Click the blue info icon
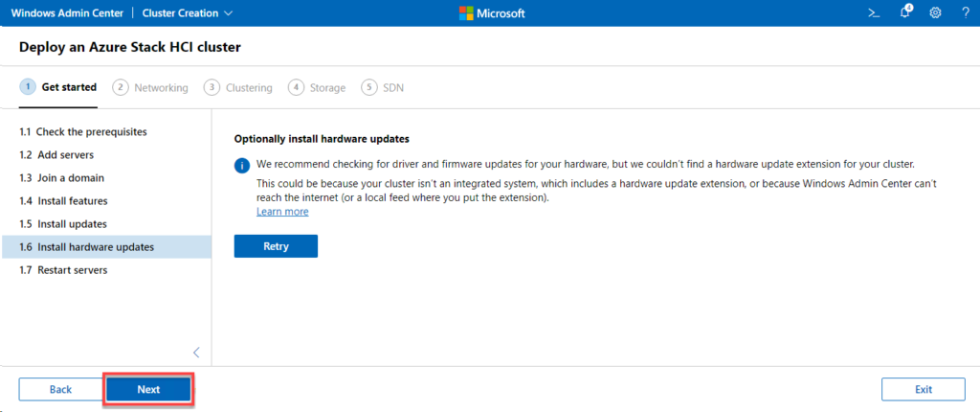This screenshot has height=412, width=980. click(x=242, y=166)
